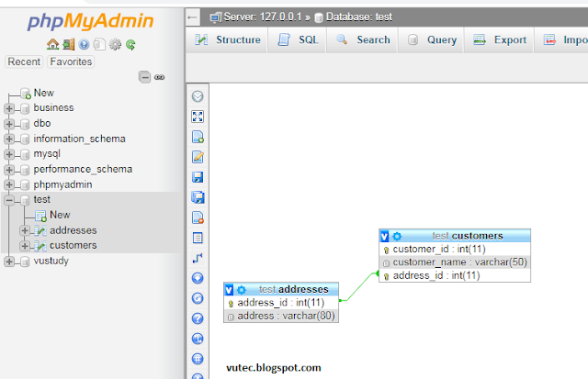
Task: Click the choose column to display icon
Action: point(198,278)
